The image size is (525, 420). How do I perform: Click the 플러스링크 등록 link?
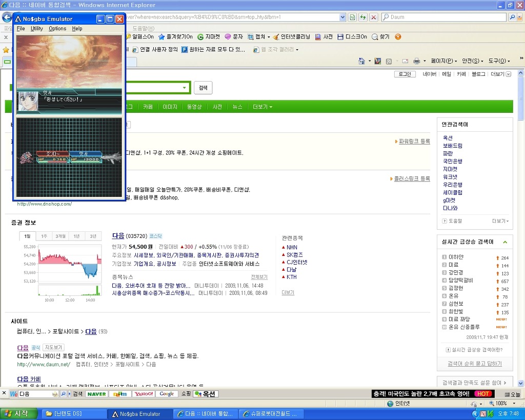[x=412, y=179]
